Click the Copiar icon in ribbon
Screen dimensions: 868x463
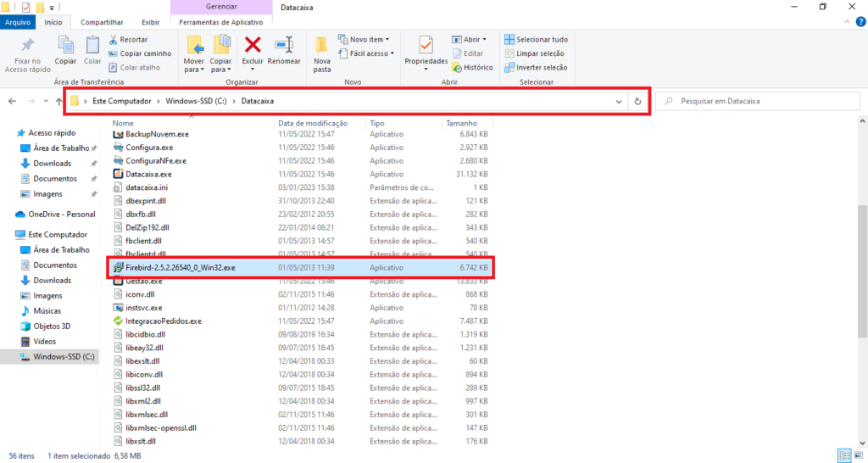pos(65,45)
